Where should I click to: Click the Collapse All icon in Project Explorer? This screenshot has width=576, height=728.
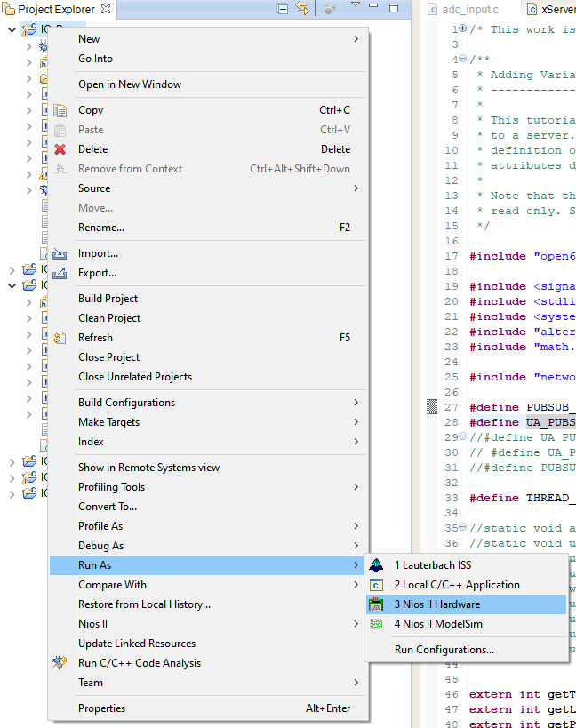coord(283,9)
